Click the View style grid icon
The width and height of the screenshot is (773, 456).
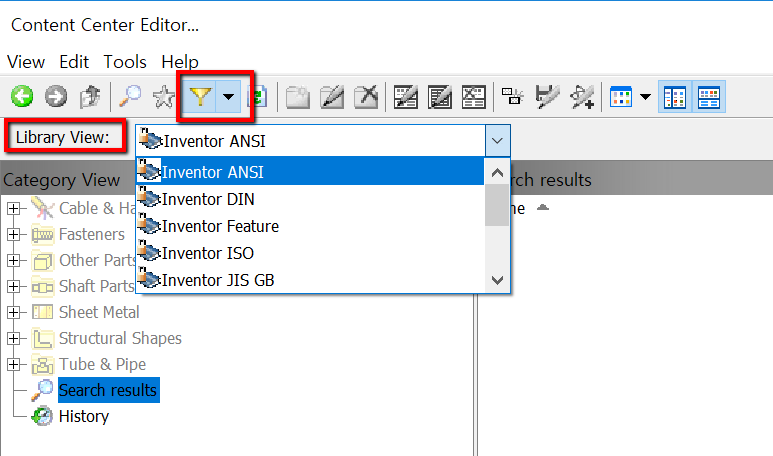tap(621, 96)
